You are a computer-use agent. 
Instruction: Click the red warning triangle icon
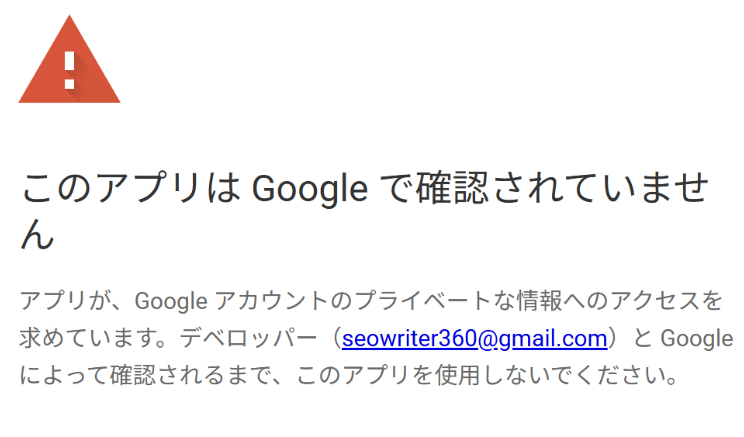point(69,59)
